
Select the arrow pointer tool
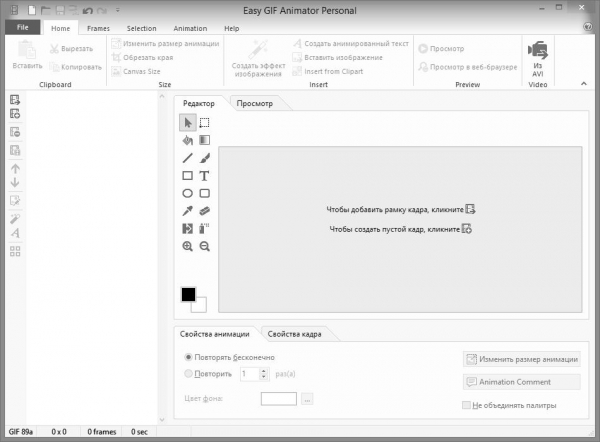pos(188,123)
